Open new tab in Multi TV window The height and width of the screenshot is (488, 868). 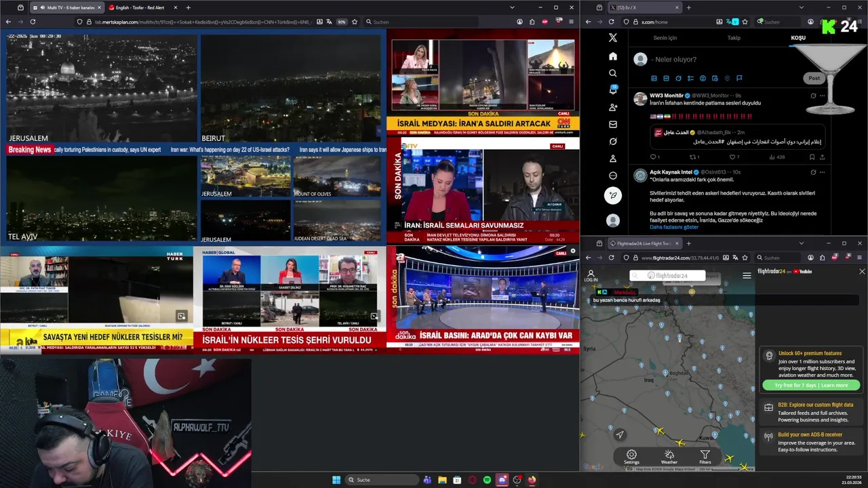[x=188, y=7]
